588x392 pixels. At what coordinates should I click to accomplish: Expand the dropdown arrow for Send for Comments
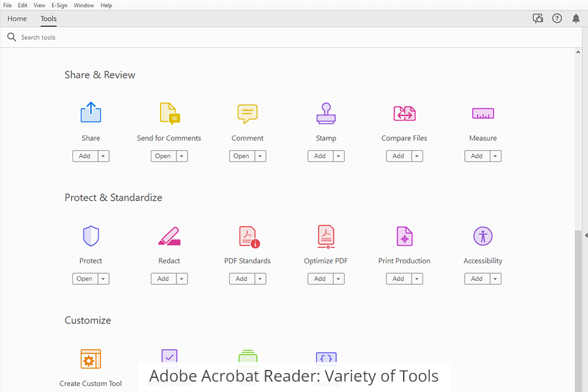[x=182, y=156]
